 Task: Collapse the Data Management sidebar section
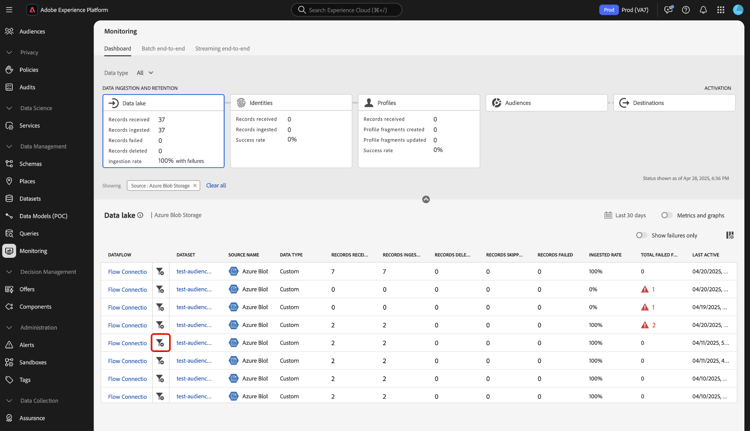pos(9,146)
